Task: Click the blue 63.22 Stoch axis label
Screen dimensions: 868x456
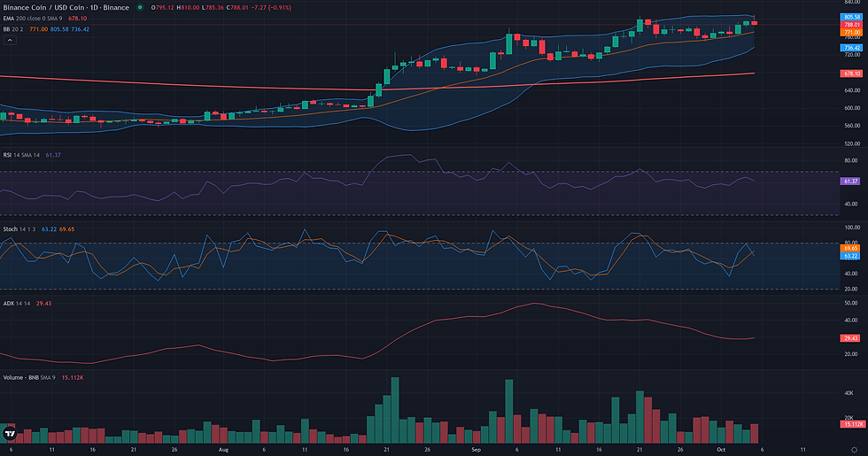Action: pyautogui.click(x=850, y=256)
